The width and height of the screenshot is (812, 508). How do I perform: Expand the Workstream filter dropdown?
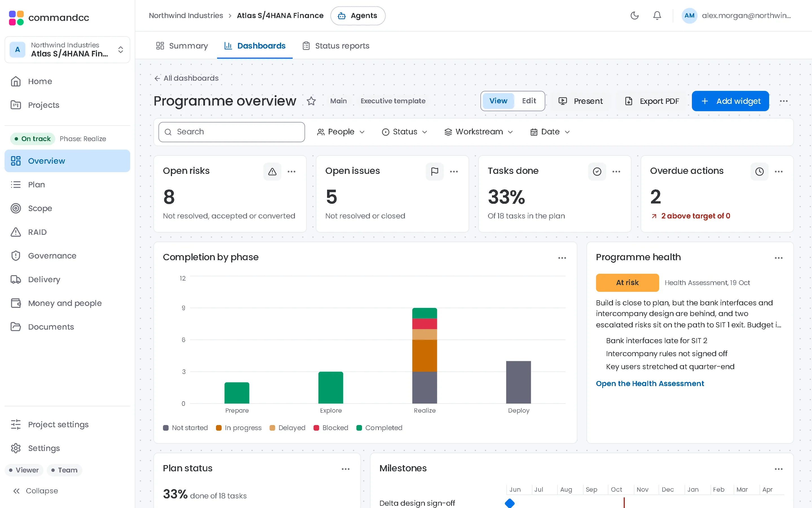[x=478, y=132]
